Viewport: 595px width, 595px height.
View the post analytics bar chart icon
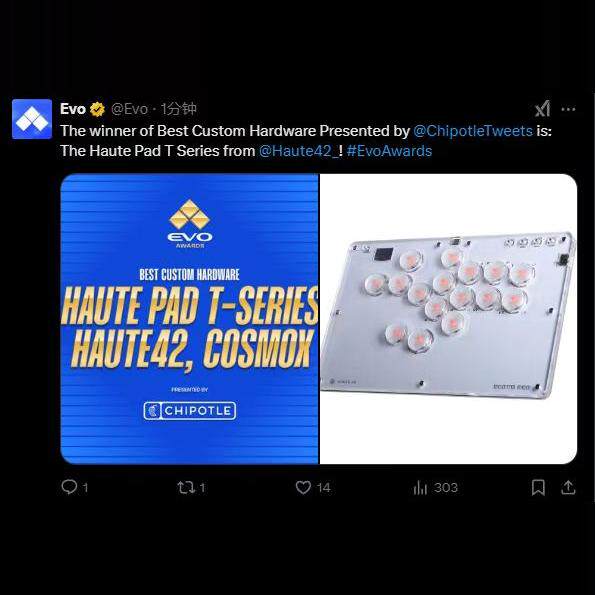click(x=420, y=488)
